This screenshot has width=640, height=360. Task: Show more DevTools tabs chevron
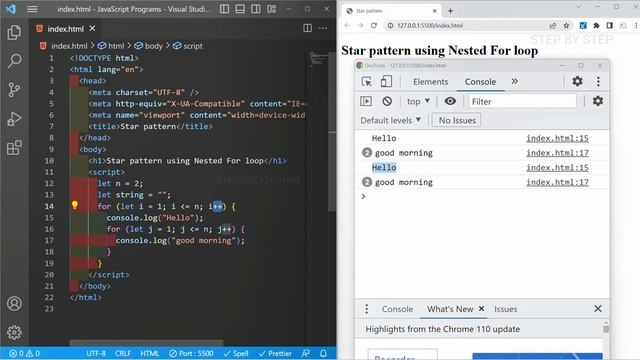(515, 81)
